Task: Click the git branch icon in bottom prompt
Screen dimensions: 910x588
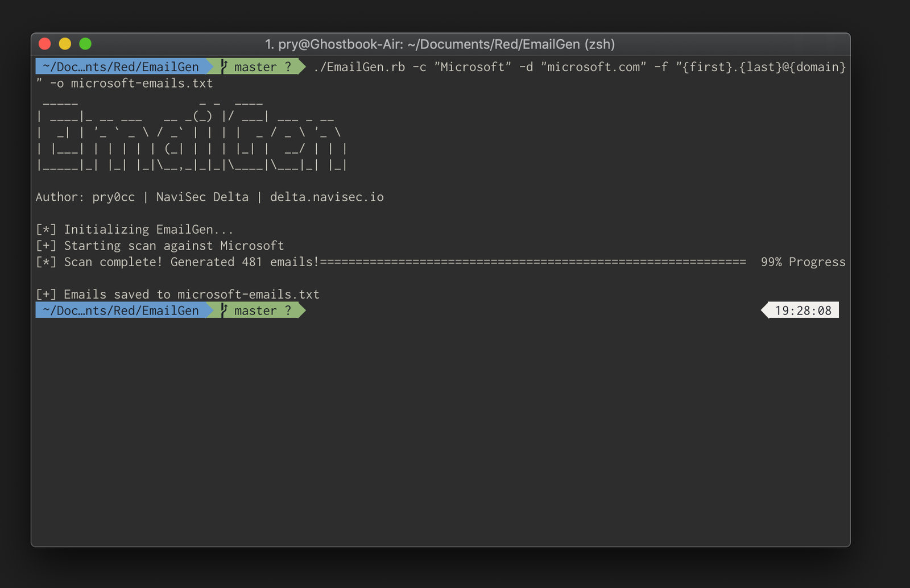Action: pos(224,310)
